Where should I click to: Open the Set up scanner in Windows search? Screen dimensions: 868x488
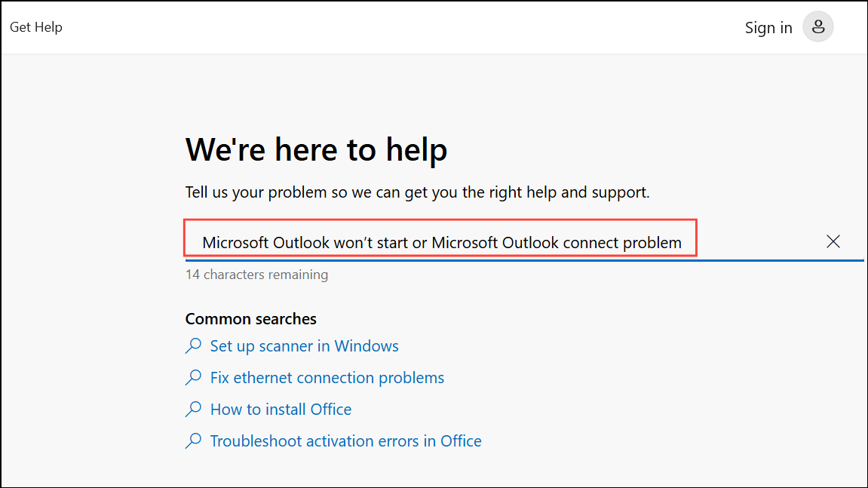click(305, 345)
